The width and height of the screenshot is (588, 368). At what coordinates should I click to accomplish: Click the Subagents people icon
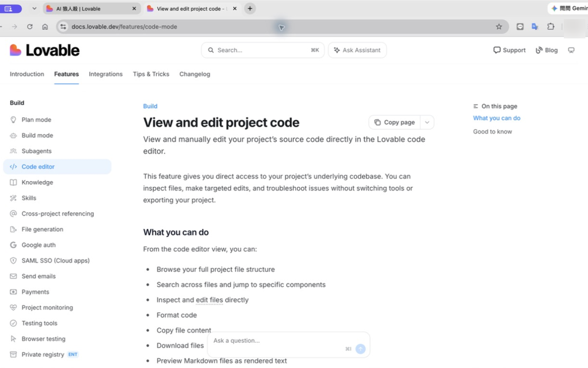point(13,151)
